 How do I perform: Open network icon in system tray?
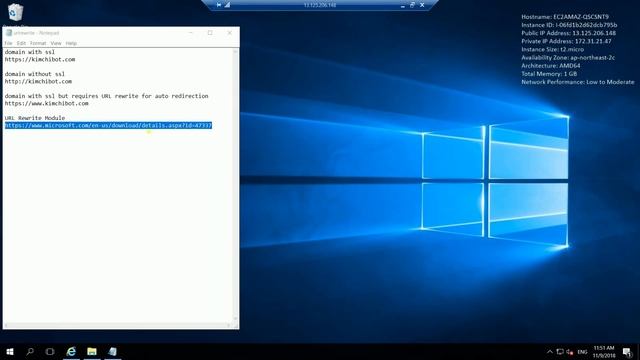(560, 352)
